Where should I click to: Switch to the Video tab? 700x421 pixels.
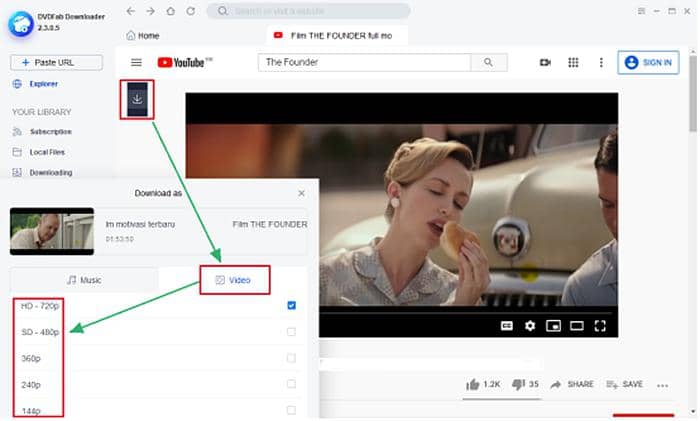[x=235, y=280]
